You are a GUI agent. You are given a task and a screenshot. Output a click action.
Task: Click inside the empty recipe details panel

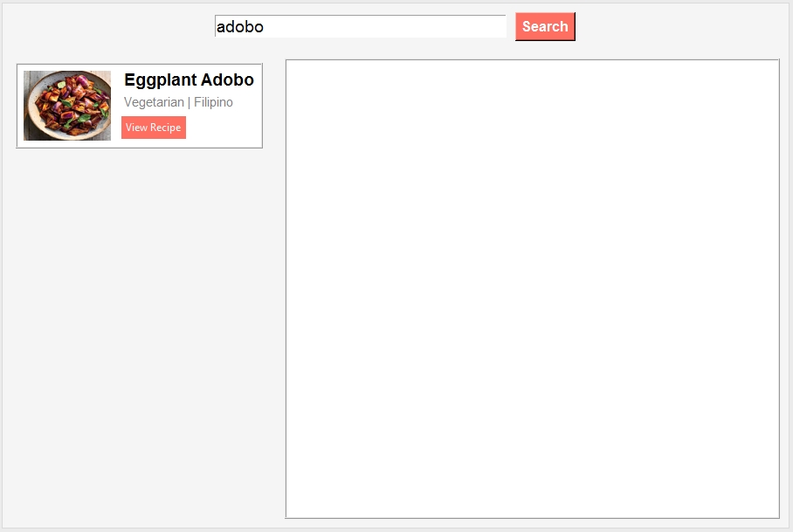(x=532, y=288)
